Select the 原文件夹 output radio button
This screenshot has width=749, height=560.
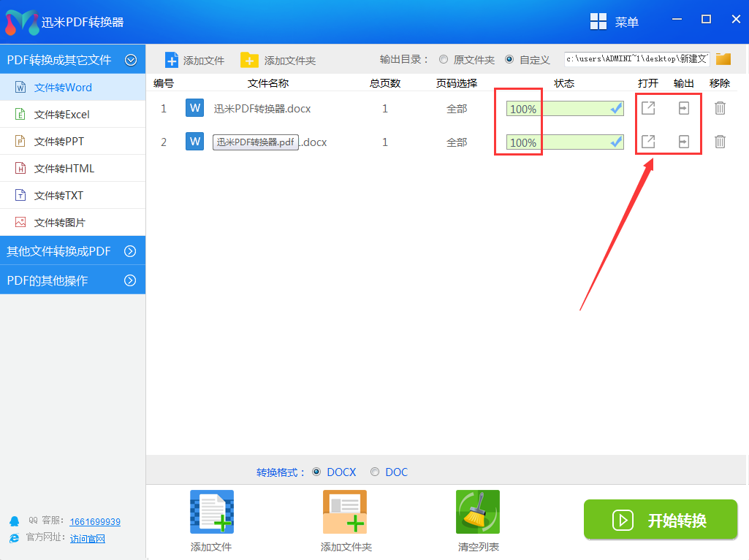click(x=444, y=59)
